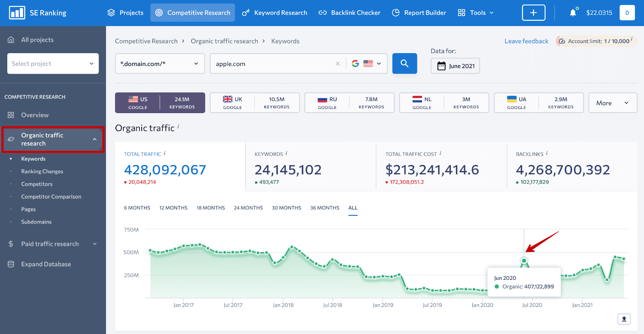The image size is (644, 334).
Task: Click the export upload icon below chart
Action: (624, 319)
